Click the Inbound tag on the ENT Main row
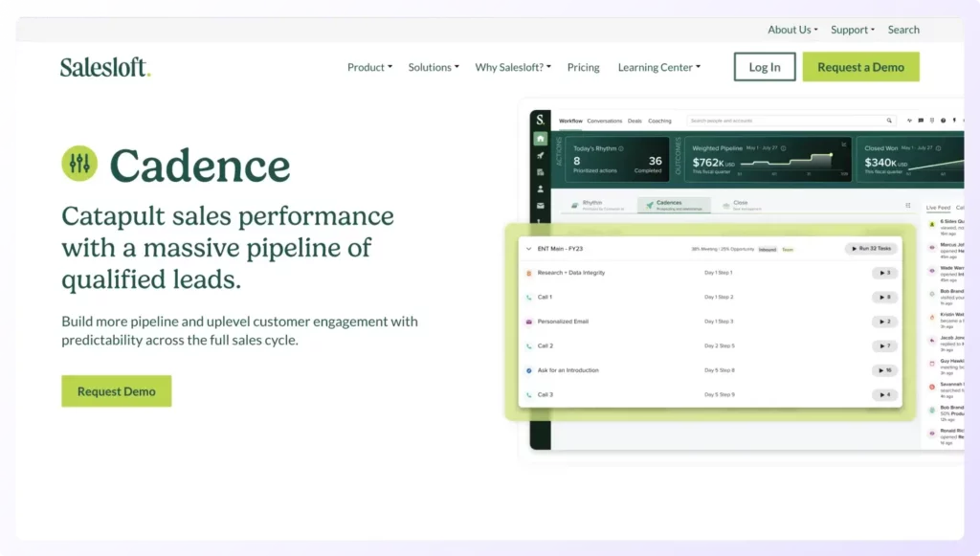 [x=767, y=249]
